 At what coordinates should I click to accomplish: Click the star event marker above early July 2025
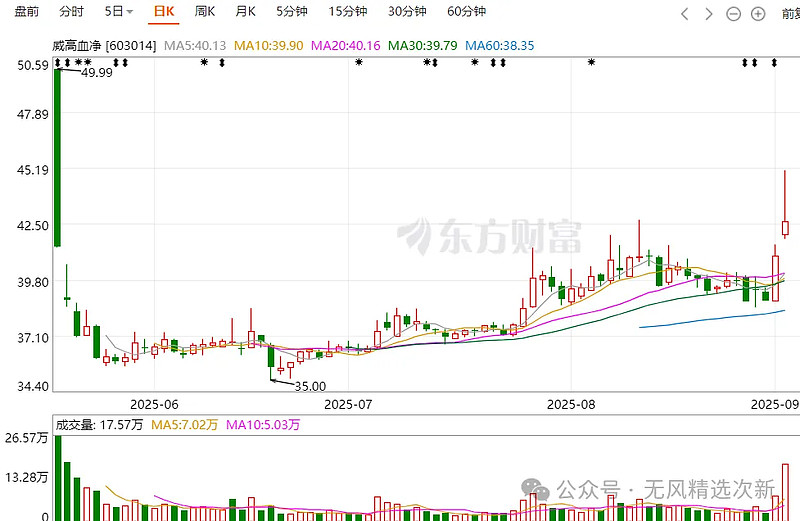coord(358,63)
